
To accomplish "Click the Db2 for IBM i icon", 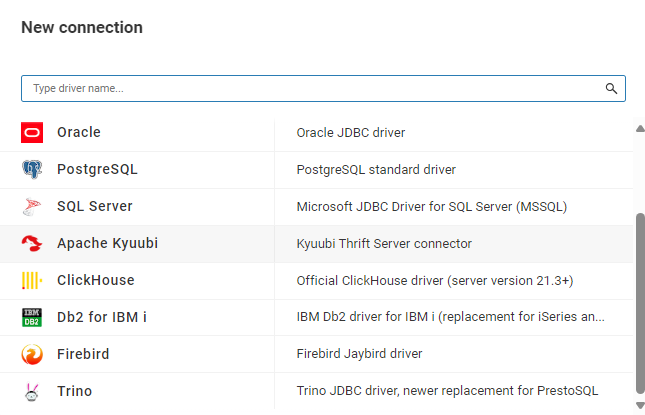I will [x=32, y=318].
